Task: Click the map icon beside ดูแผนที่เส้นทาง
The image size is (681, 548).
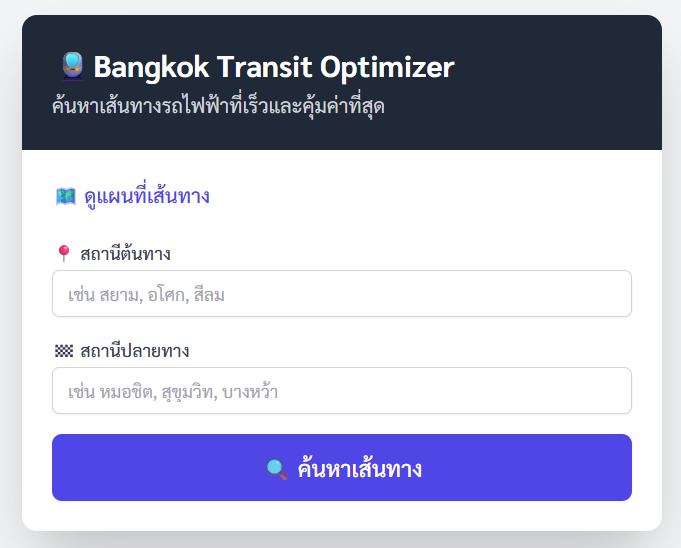Action: [x=66, y=196]
